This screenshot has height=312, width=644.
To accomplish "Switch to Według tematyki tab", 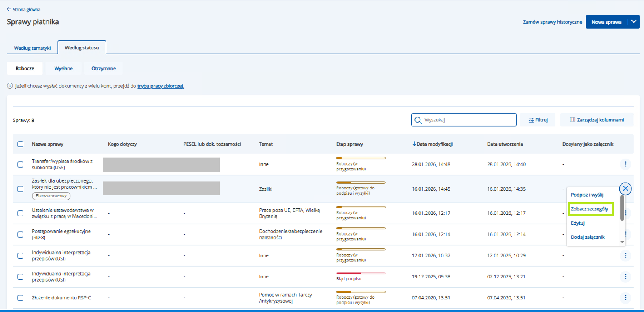I will (x=32, y=48).
